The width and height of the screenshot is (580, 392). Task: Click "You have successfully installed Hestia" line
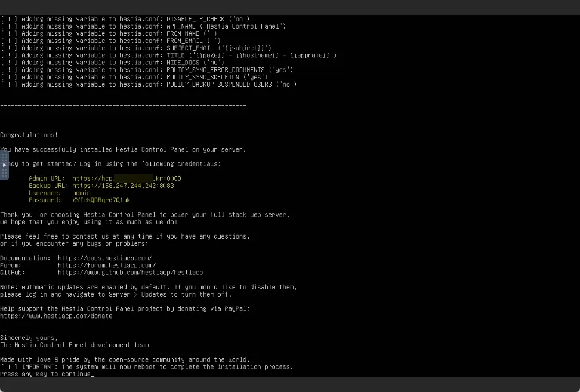pyautogui.click(x=123, y=149)
